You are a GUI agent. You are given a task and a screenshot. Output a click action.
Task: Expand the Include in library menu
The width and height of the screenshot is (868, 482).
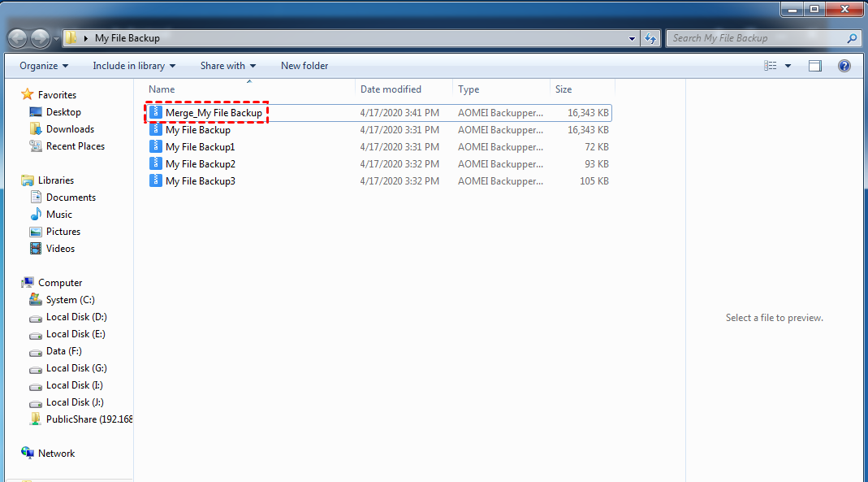point(134,66)
